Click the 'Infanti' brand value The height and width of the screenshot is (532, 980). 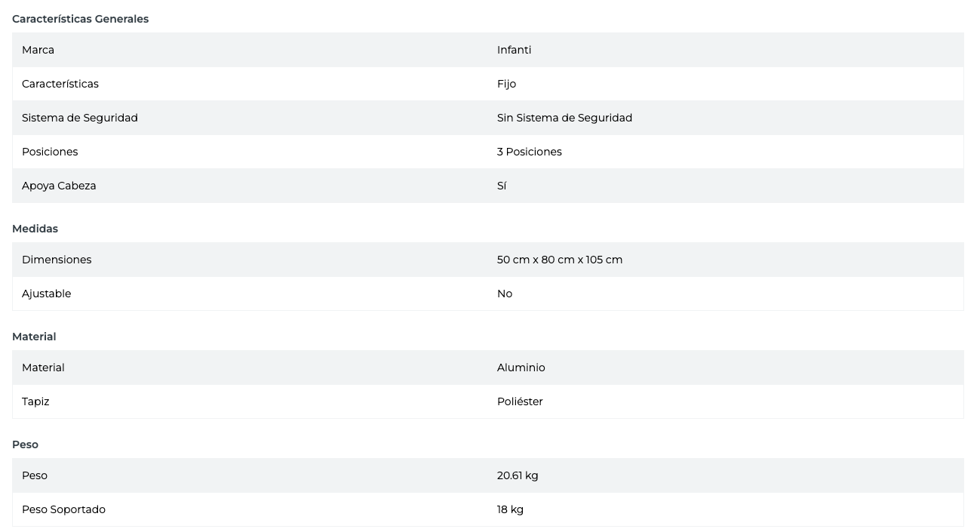click(x=514, y=50)
